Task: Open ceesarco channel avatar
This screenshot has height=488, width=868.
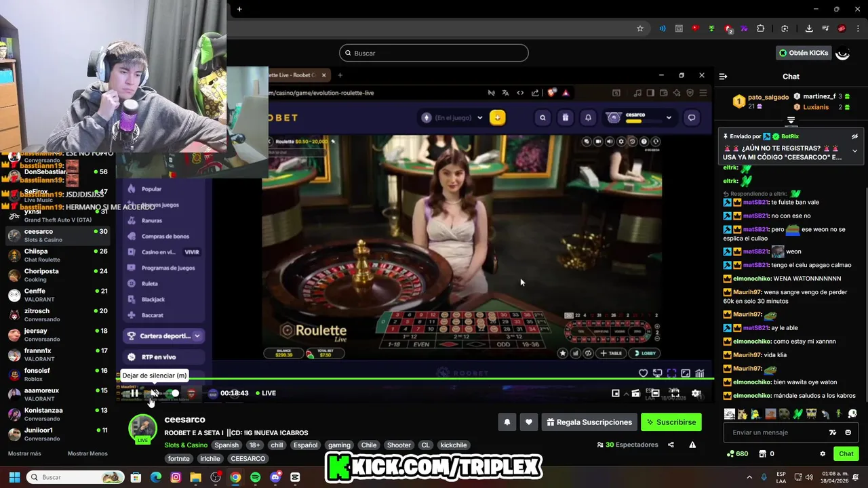Action: tap(142, 428)
